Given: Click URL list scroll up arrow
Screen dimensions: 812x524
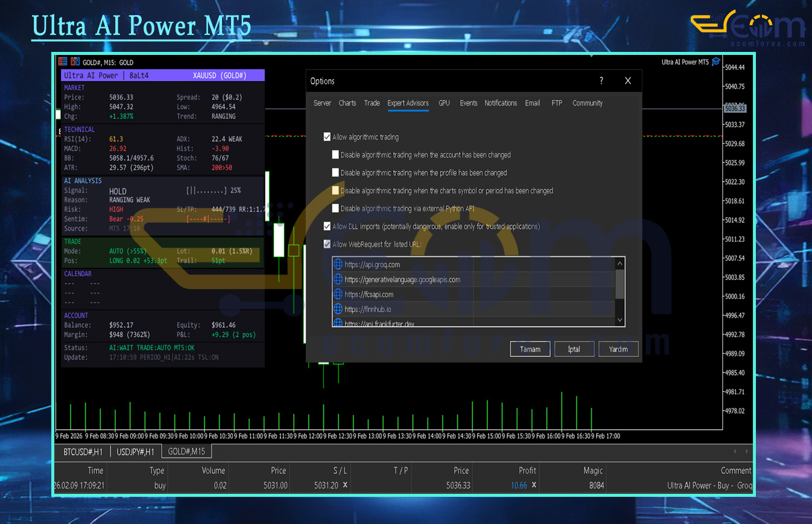Looking at the screenshot, I should pyautogui.click(x=619, y=264).
